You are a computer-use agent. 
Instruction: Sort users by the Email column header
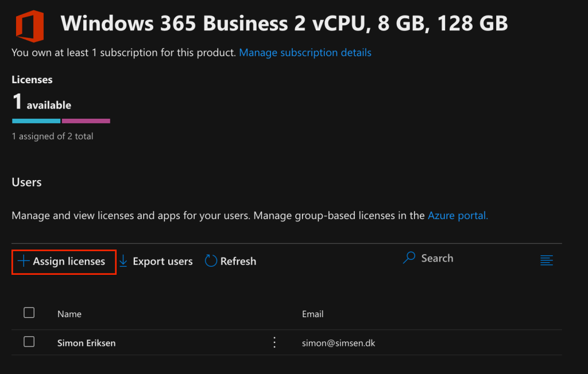[x=313, y=314]
